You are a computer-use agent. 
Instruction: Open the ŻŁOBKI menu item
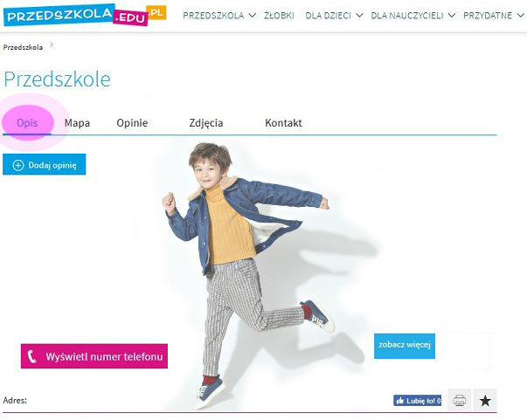(279, 16)
